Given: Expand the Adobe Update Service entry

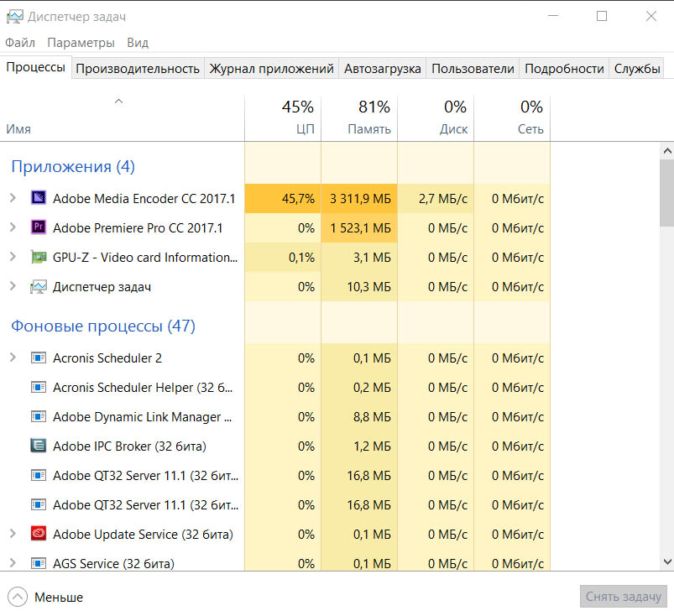Looking at the screenshot, I should (13, 534).
